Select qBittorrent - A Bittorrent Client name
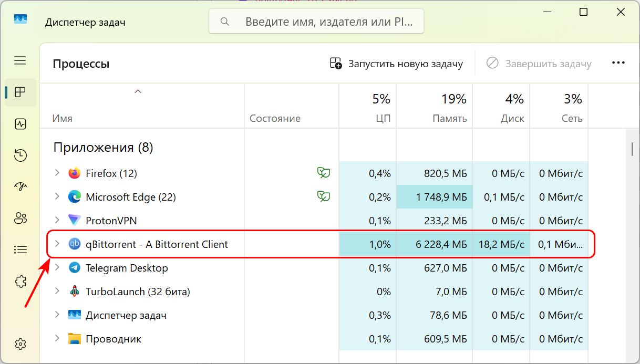This screenshot has height=364, width=640. tap(157, 245)
